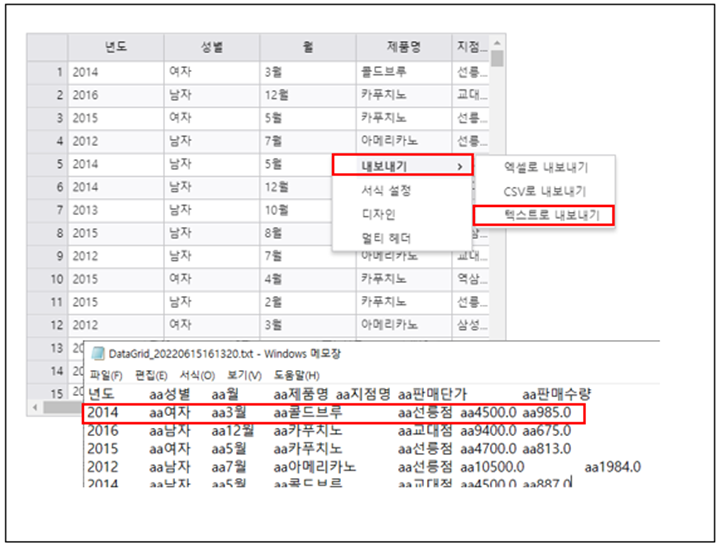
Task: Select row header number 3
Action: coord(48,118)
